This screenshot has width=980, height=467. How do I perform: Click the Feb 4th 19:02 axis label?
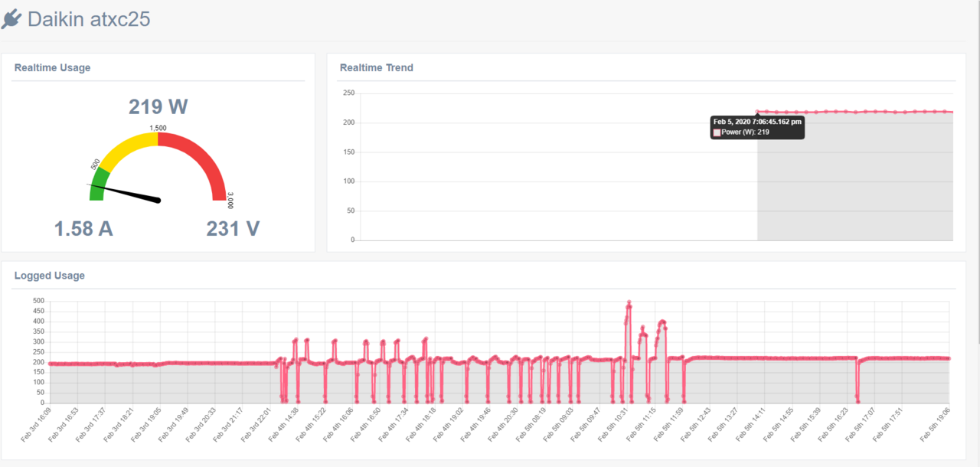[449, 424]
